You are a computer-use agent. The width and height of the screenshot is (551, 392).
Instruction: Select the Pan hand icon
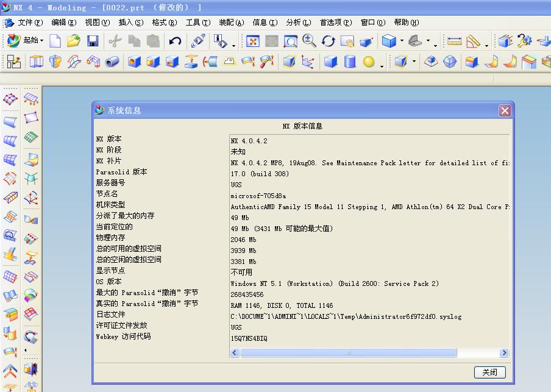coord(347,41)
